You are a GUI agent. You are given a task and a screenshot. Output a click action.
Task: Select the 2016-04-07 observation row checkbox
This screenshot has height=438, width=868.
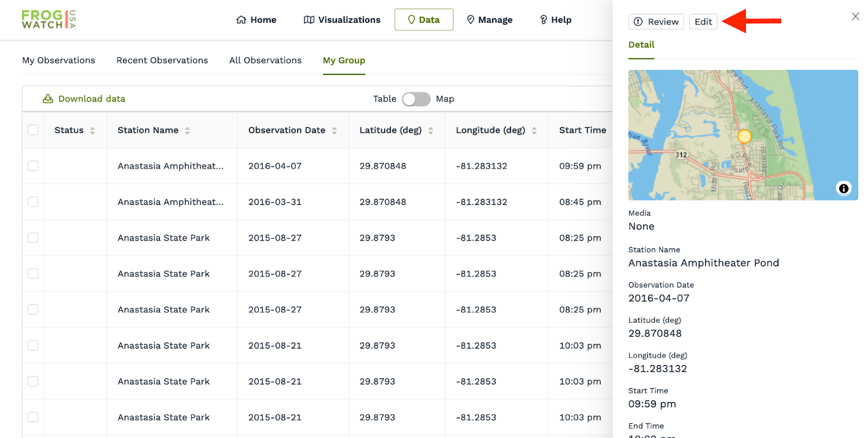[33, 166]
